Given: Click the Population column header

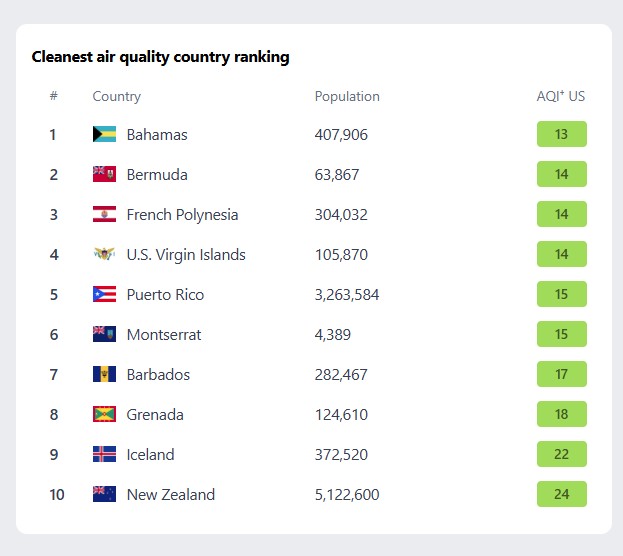Looking at the screenshot, I should tap(347, 97).
